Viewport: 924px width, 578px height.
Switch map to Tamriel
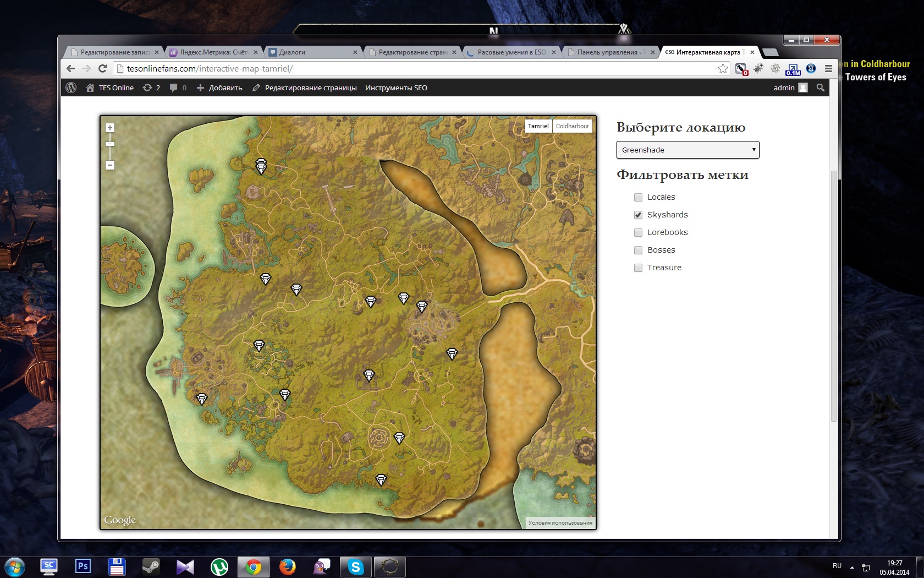538,126
